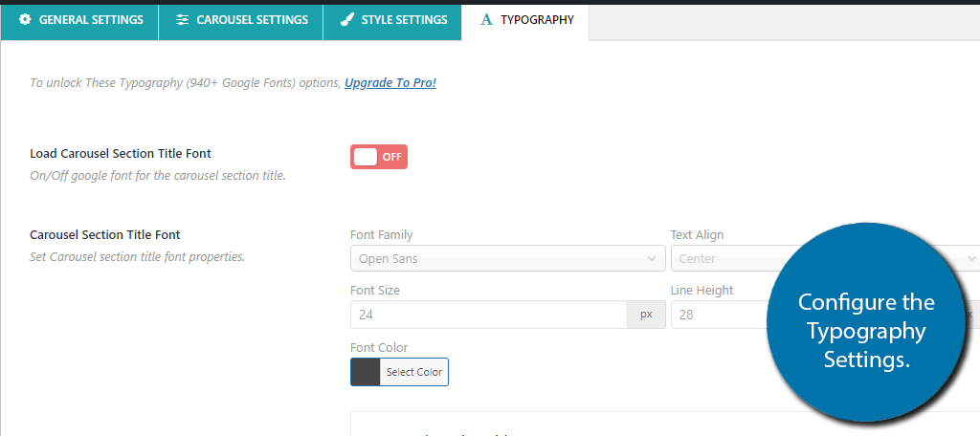Click the gear icon in General Settings tab
980x436 pixels.
tap(25, 20)
